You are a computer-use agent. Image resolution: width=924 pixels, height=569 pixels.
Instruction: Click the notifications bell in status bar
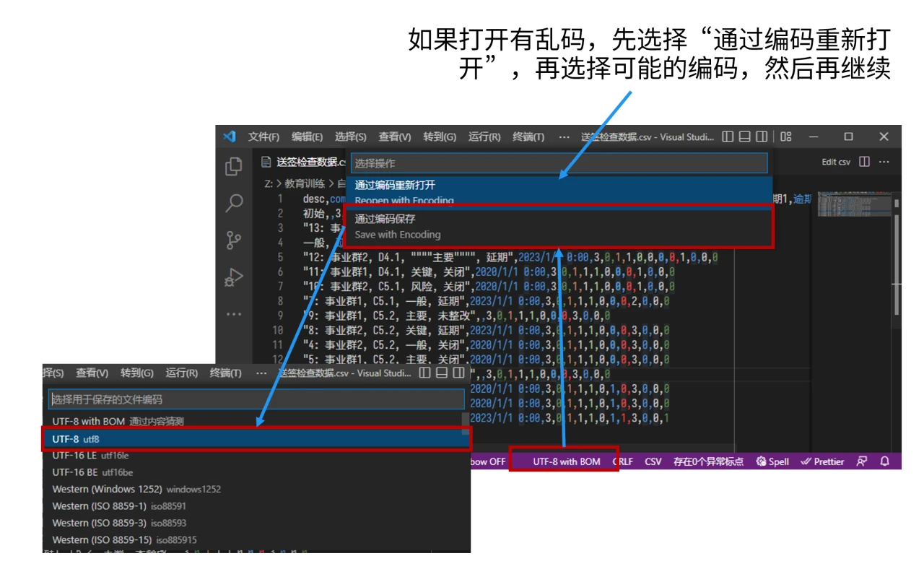click(x=885, y=461)
